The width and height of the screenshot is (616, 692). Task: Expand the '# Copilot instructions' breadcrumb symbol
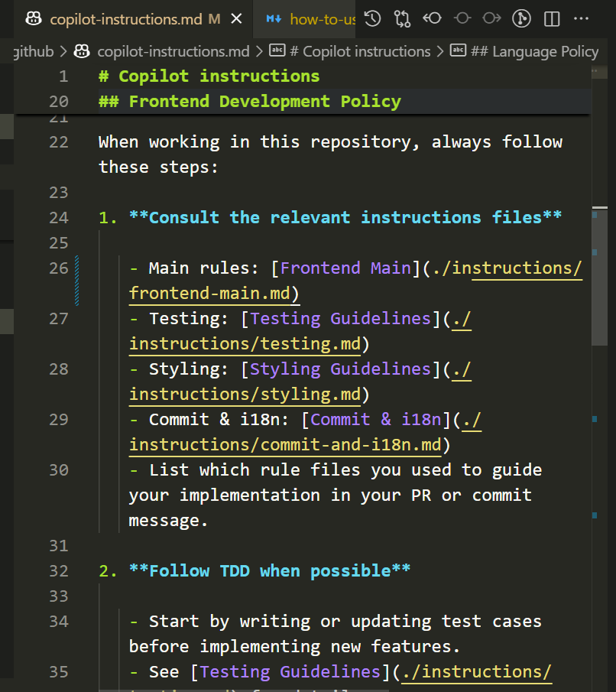[x=358, y=51]
